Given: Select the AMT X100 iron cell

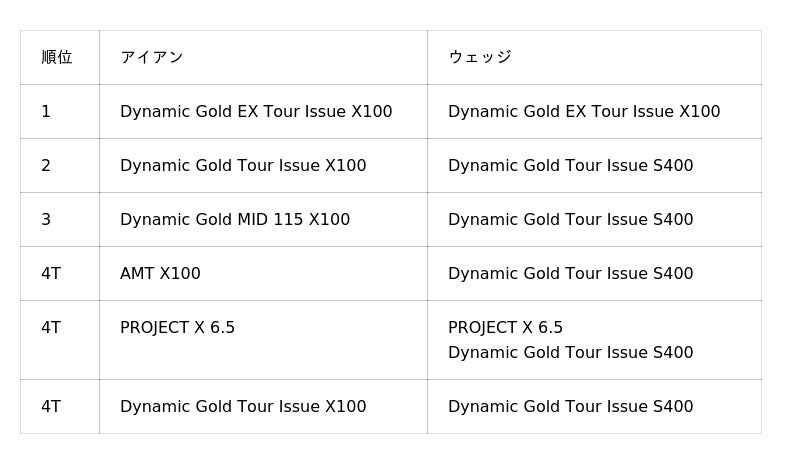Looking at the screenshot, I should point(160,274).
